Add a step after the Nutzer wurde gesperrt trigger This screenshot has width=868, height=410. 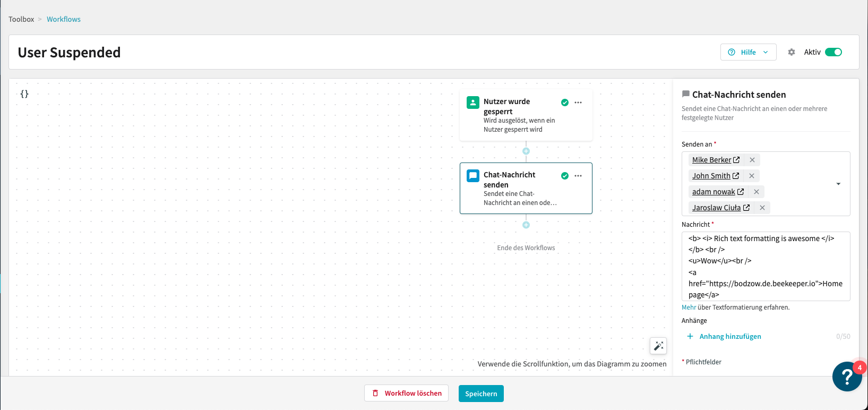526,151
